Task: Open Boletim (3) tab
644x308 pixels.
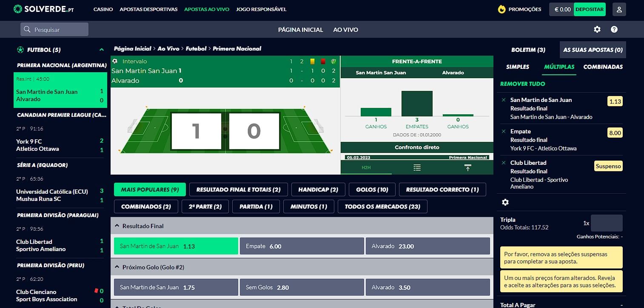Action: coord(528,50)
